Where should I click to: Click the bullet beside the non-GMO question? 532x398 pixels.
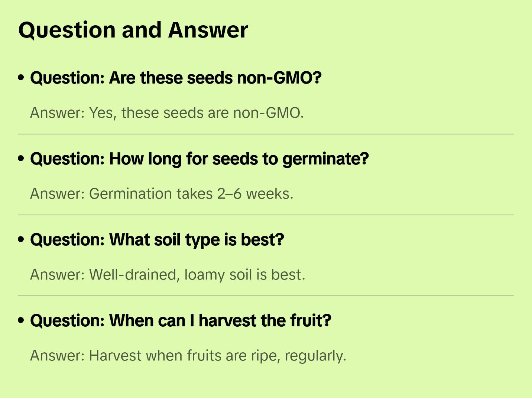click(x=21, y=78)
